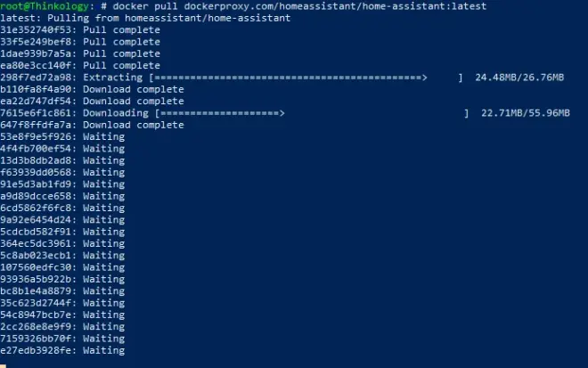
Task: Click Waiting status of f63939dd0568
Action: tap(104, 173)
